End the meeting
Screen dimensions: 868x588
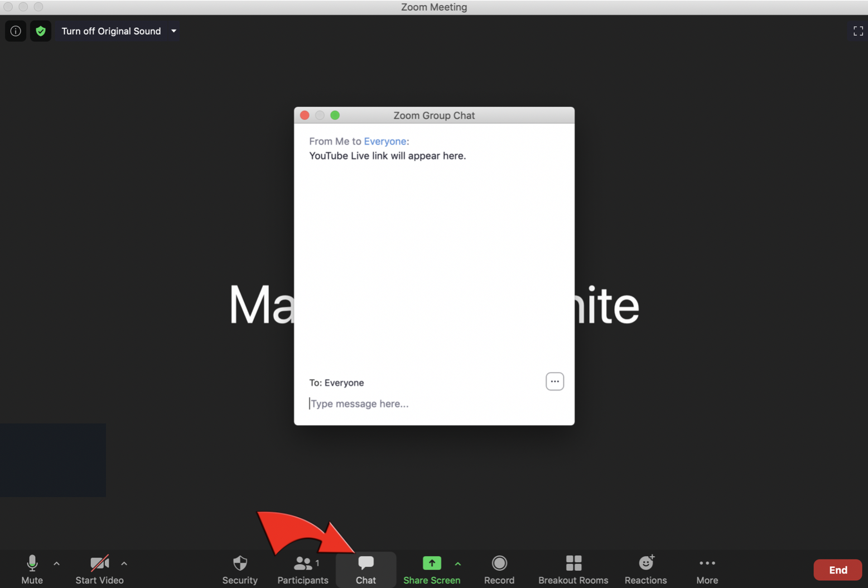(838, 570)
